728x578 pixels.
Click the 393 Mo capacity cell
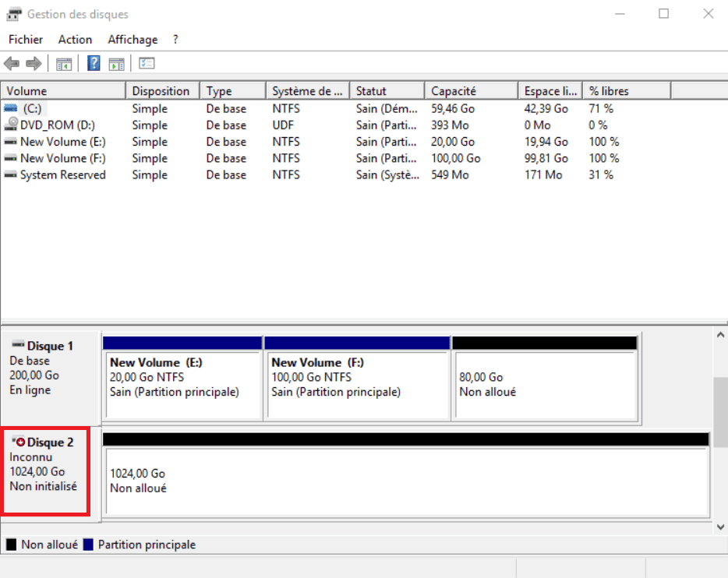click(450, 125)
